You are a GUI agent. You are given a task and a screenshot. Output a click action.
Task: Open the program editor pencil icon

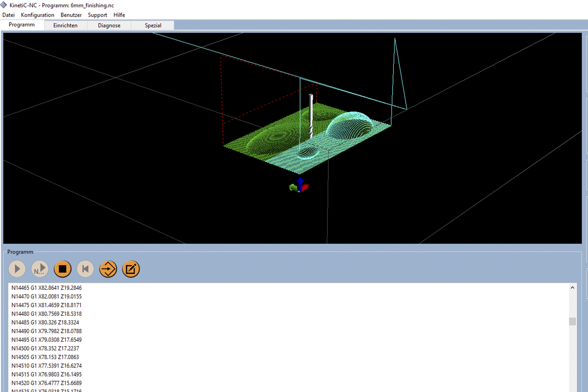131,269
